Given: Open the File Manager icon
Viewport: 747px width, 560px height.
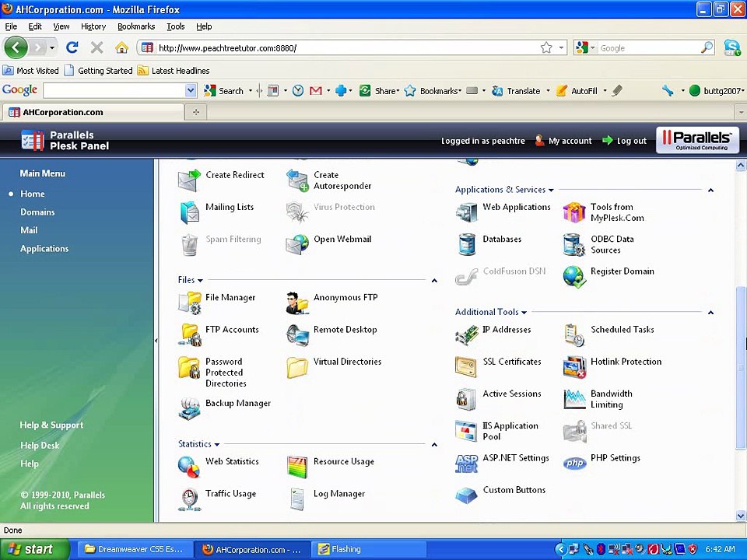Looking at the screenshot, I should (189, 303).
